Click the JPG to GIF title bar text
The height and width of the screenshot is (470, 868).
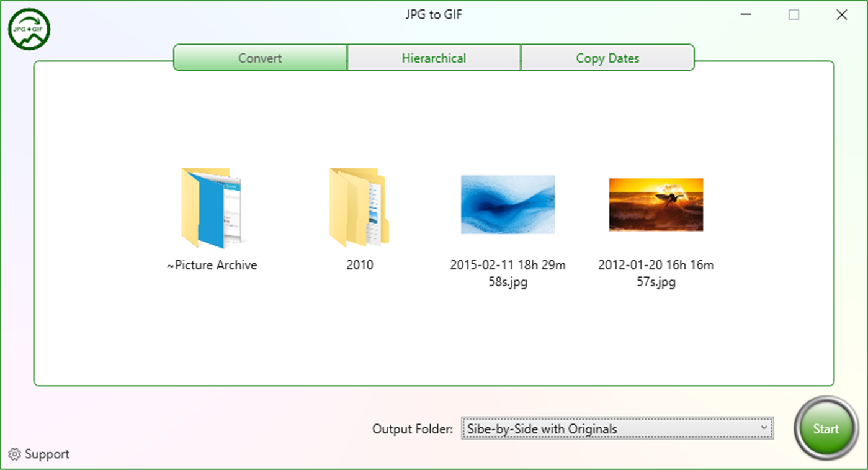[x=434, y=14]
